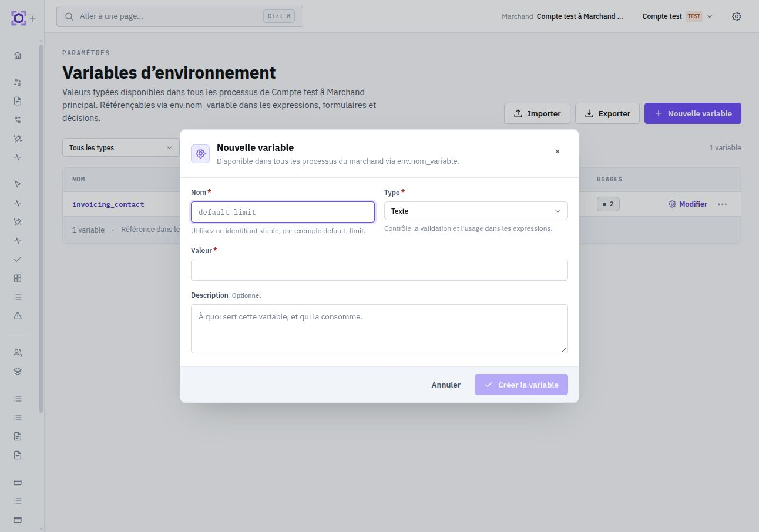Open the home icon in the sidebar
Screen dimensions: 759x532
(x=18, y=55)
